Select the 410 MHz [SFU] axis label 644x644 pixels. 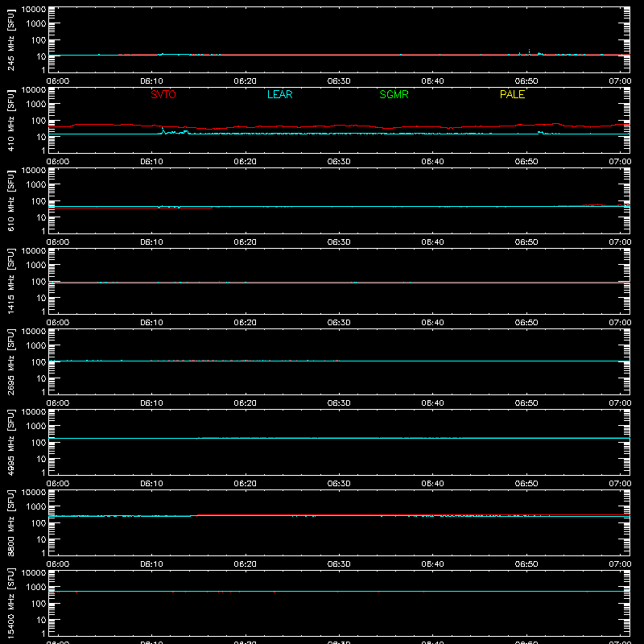click(10, 121)
